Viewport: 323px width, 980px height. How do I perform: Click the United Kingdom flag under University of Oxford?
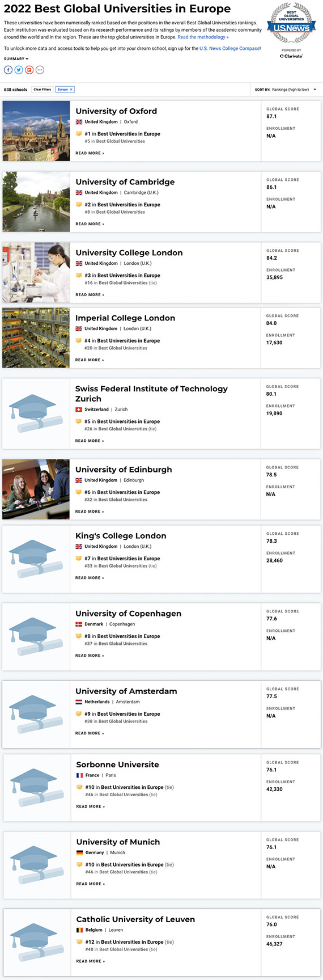point(79,122)
